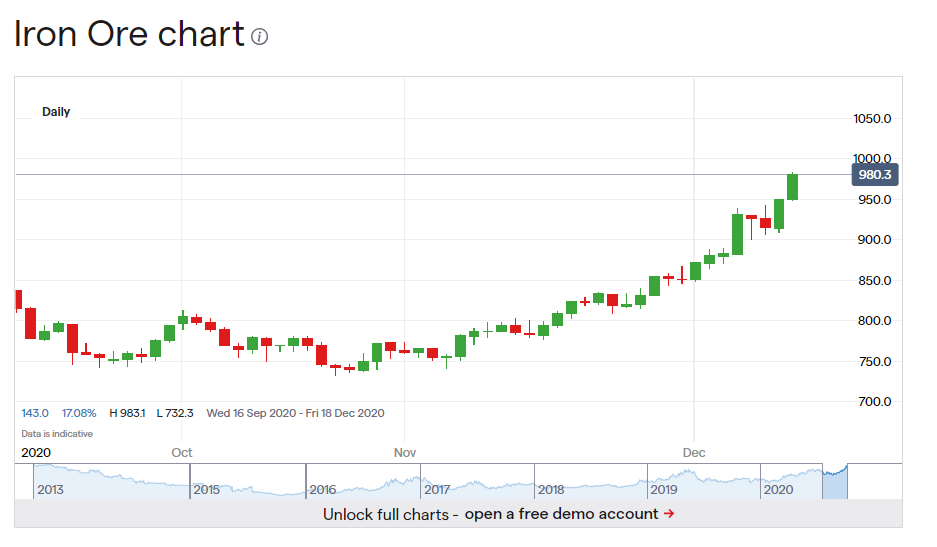Jump to 2020 in the timeline navigator
Screen dimensions: 937x547
tap(778, 490)
